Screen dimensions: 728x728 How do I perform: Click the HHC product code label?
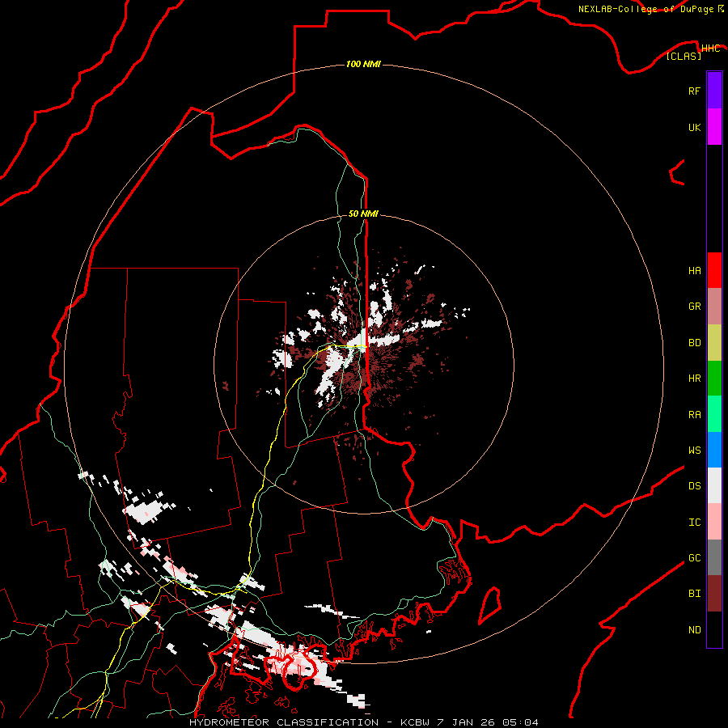tap(710, 49)
